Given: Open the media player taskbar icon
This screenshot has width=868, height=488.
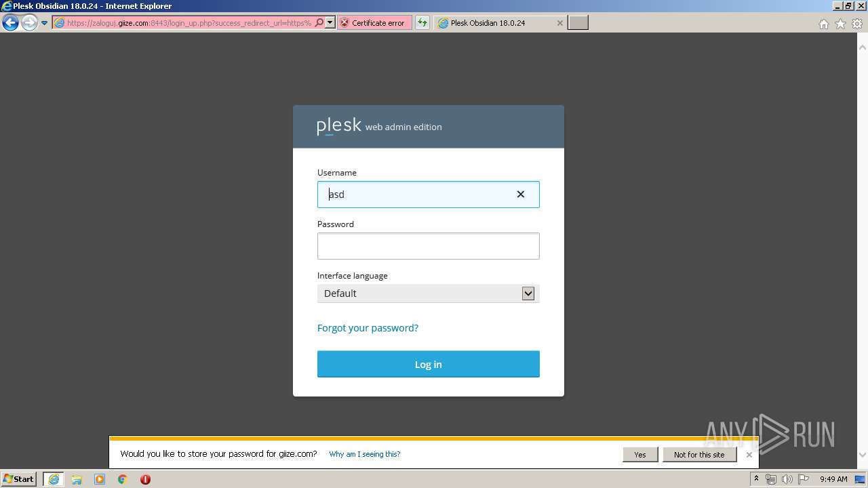Looking at the screenshot, I should click(x=100, y=479).
